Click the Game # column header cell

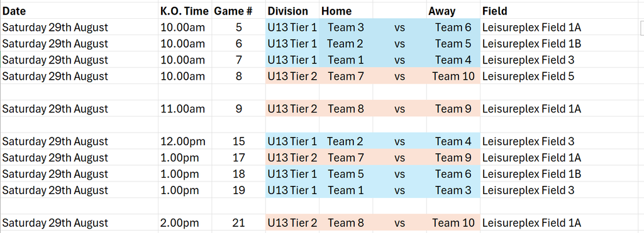click(238, 11)
